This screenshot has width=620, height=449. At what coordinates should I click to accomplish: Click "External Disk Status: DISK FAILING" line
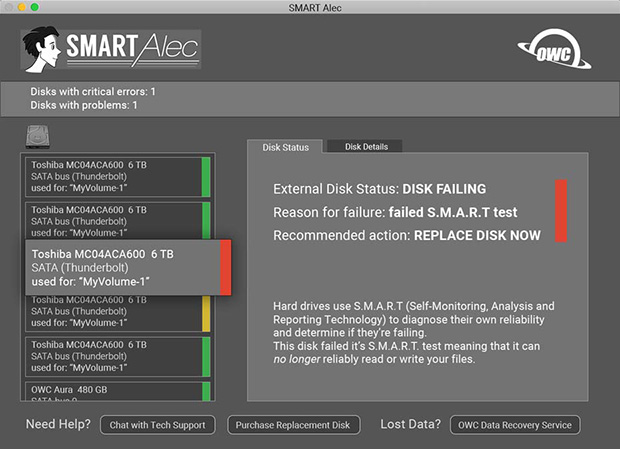[x=380, y=189]
